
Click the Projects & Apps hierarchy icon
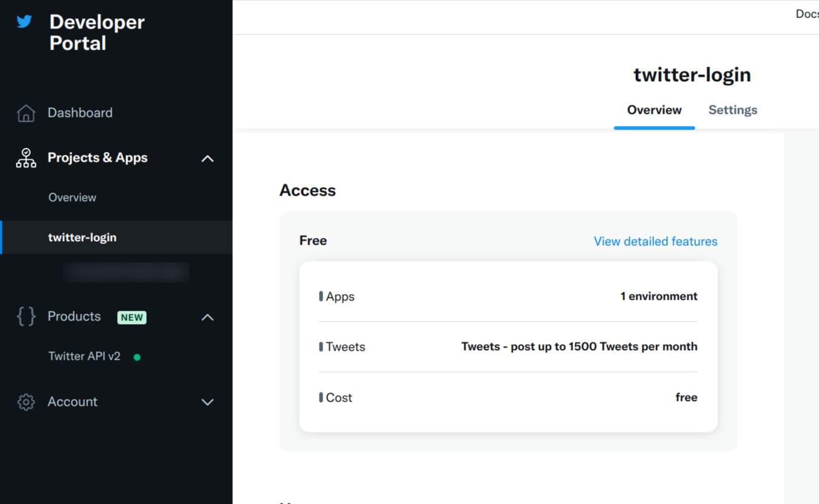26,158
